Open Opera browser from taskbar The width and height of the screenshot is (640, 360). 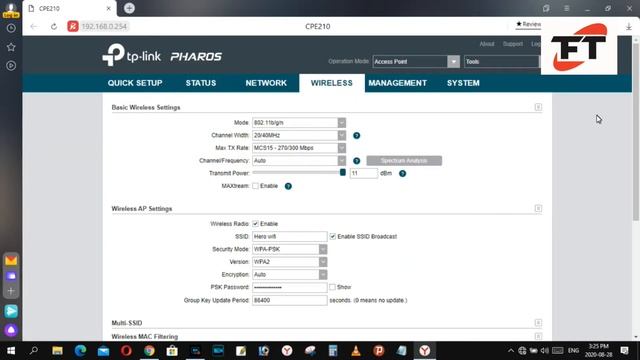[126, 351]
